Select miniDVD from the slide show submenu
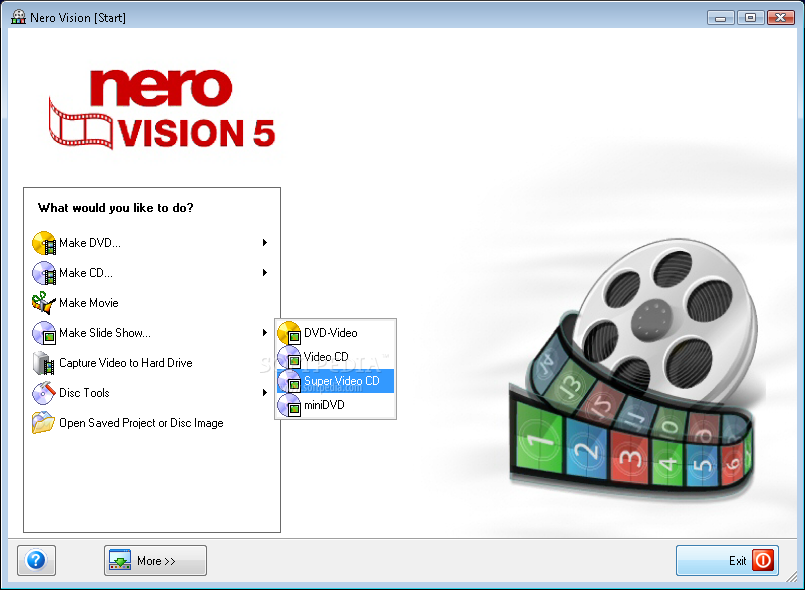This screenshot has height=590, width=805. coord(335,405)
